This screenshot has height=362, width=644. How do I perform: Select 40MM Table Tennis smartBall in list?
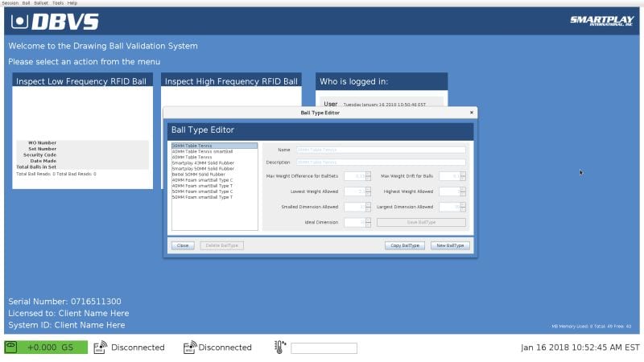coord(214,151)
